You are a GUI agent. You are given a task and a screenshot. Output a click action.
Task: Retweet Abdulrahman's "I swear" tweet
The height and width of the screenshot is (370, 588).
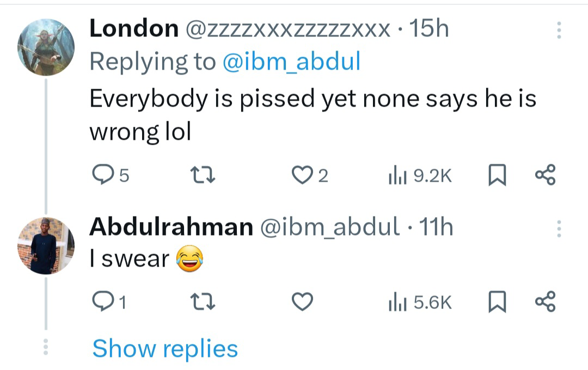(x=205, y=303)
